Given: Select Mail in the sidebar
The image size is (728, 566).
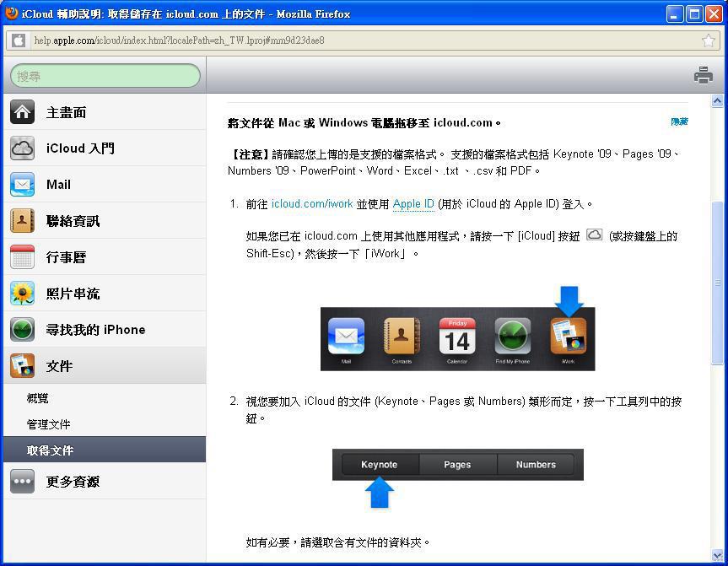Looking at the screenshot, I should pos(105,185).
